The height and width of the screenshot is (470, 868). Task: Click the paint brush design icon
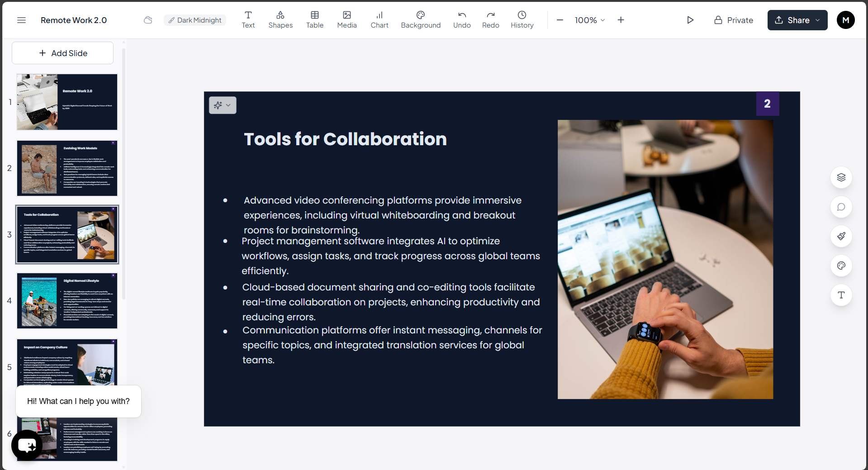pyautogui.click(x=841, y=236)
